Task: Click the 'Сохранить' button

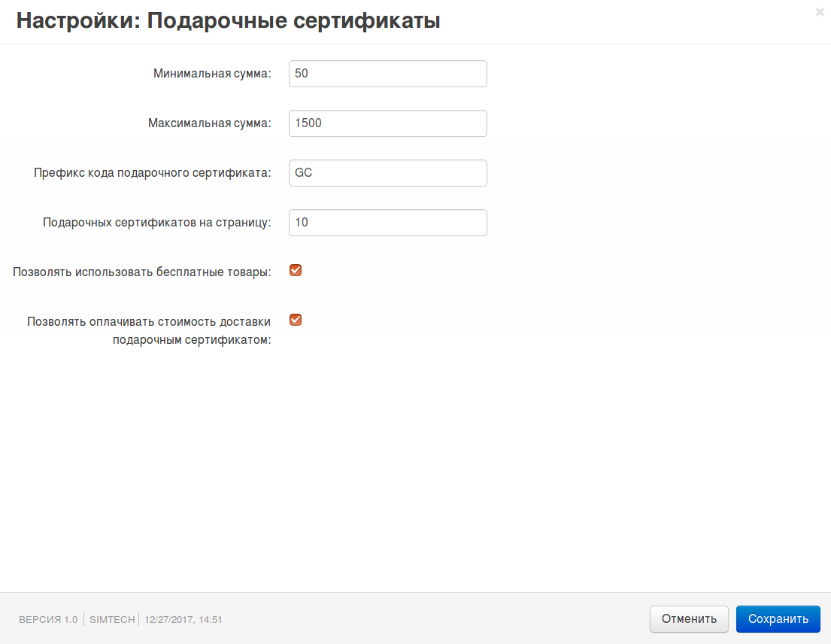Action: coord(778,619)
